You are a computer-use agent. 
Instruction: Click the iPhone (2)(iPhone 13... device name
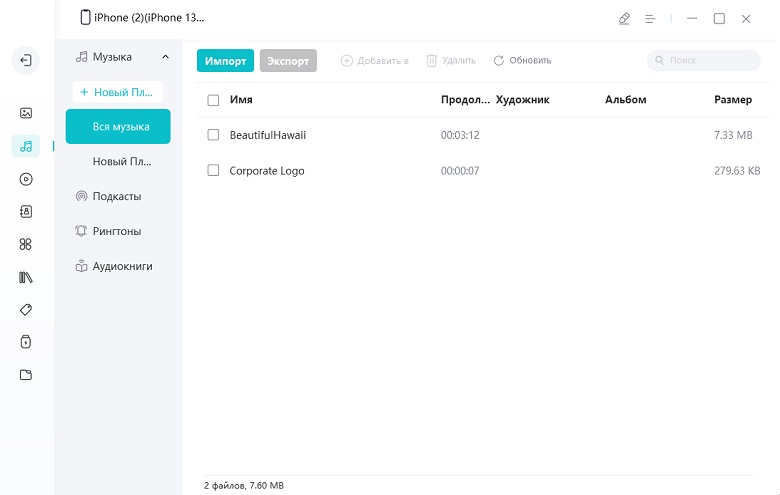point(149,17)
